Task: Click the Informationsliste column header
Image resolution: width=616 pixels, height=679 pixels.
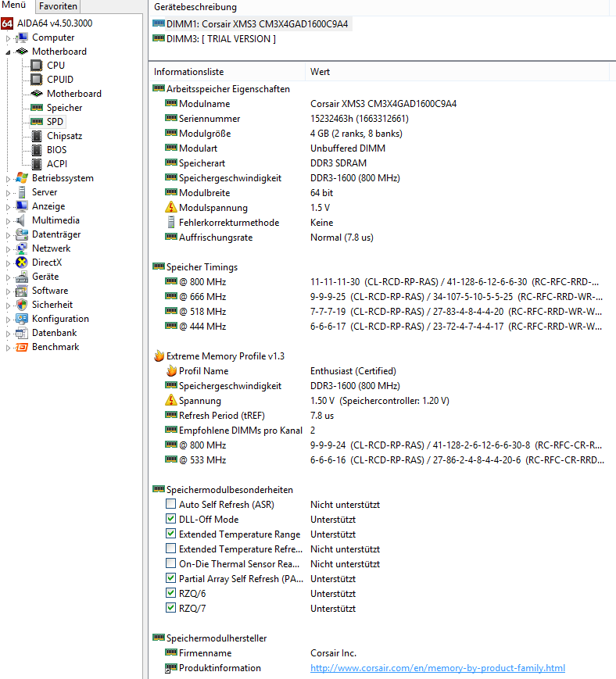Action: click(x=227, y=72)
